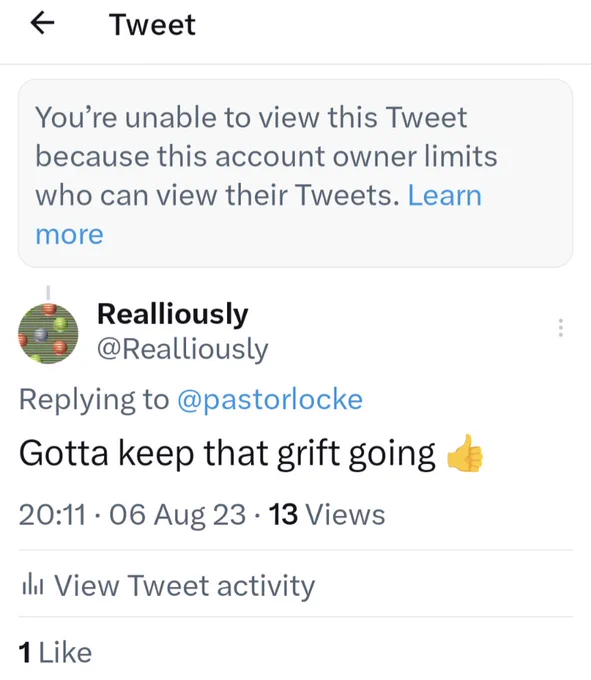Click the "Tweet" header title
This screenshot has height=680, width=591.
click(x=152, y=24)
